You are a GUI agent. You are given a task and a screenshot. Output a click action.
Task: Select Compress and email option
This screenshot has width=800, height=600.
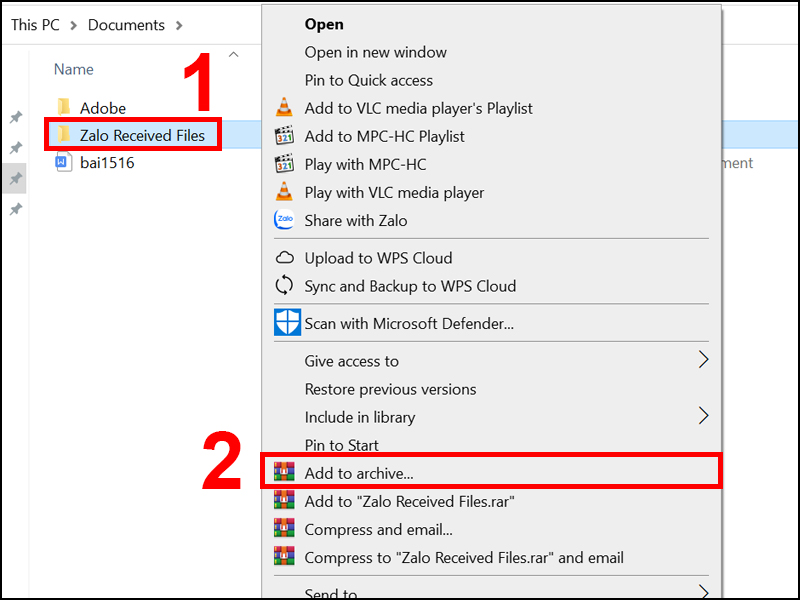[x=378, y=530]
